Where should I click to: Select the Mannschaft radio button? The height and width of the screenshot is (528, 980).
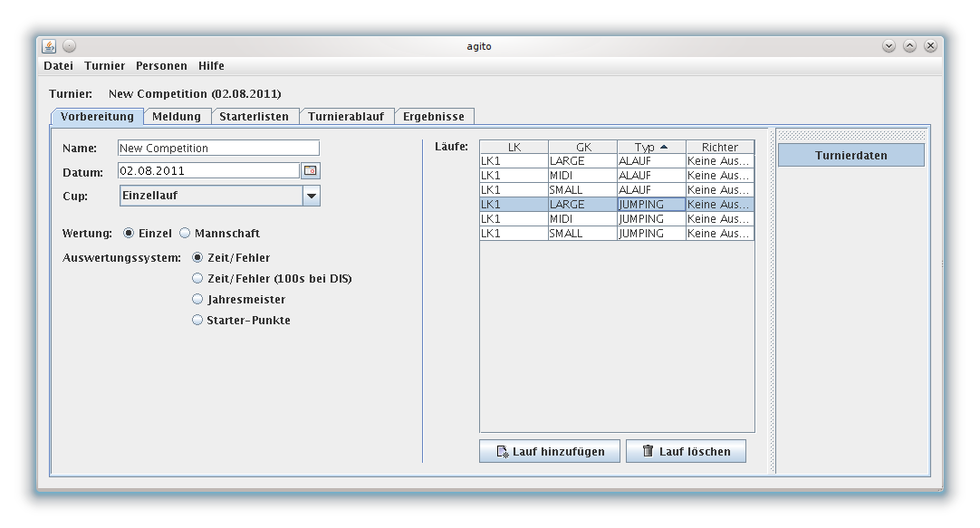185,234
